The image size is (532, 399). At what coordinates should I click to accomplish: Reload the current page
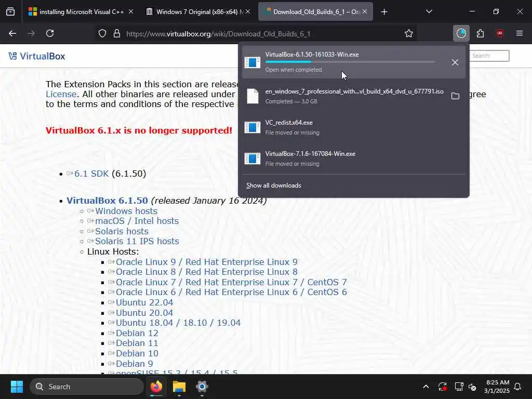50,33
